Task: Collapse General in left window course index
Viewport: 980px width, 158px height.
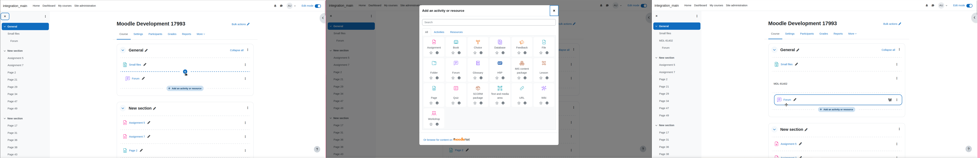Action: (x=5, y=27)
